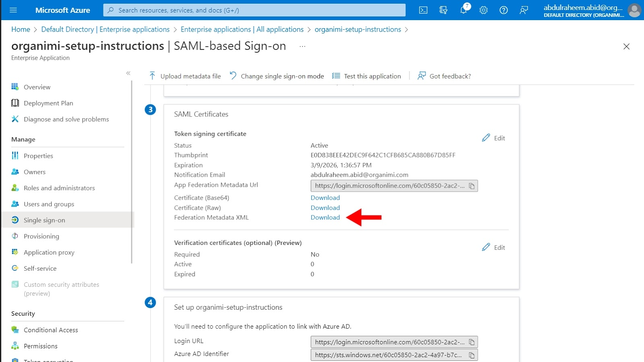Click the sidebar vertical scrollbar
Image resolution: width=644 pixels, height=362 pixels.
click(x=132, y=172)
